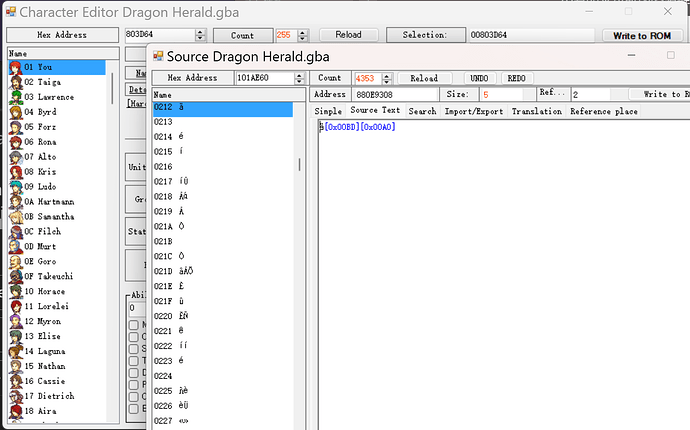
Task: Click Samantha's character portrait icon
Action: point(16,216)
